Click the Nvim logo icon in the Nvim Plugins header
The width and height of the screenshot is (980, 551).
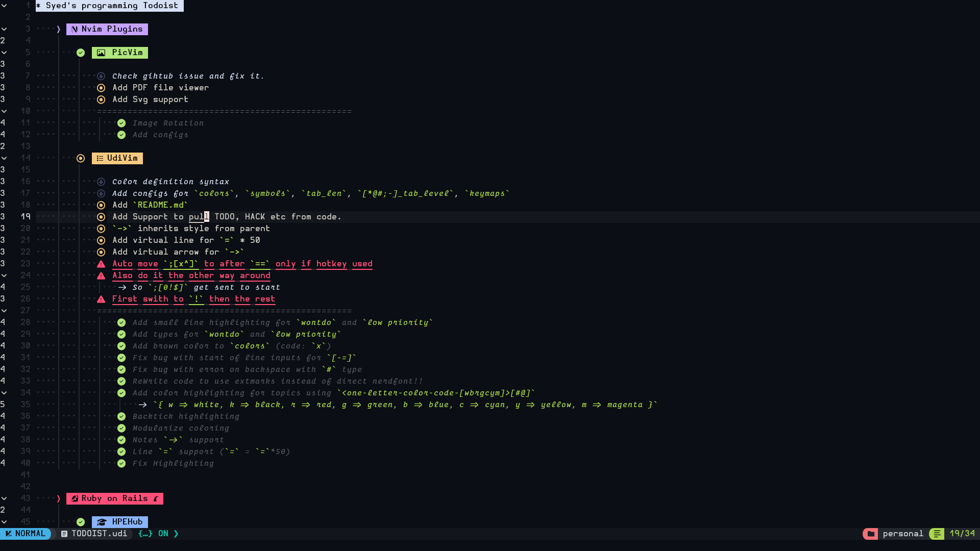(x=75, y=29)
